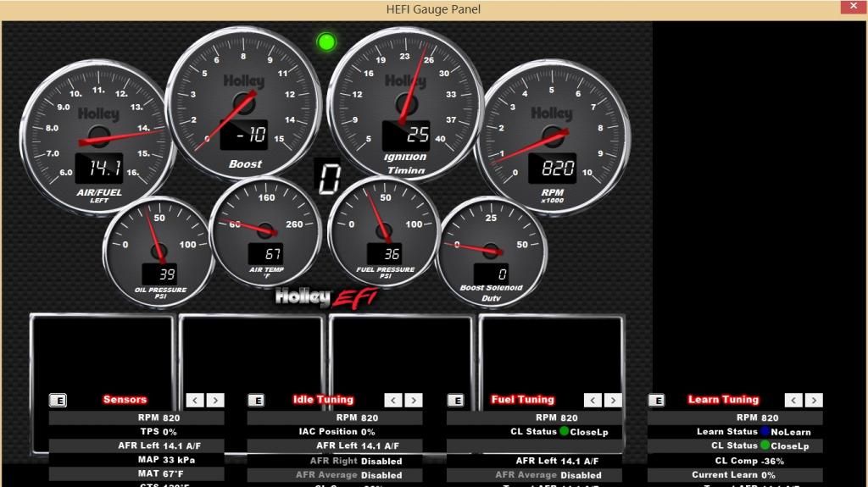The image size is (868, 487).
Task: Click the RPM x1000 gauge
Action: coord(553,136)
